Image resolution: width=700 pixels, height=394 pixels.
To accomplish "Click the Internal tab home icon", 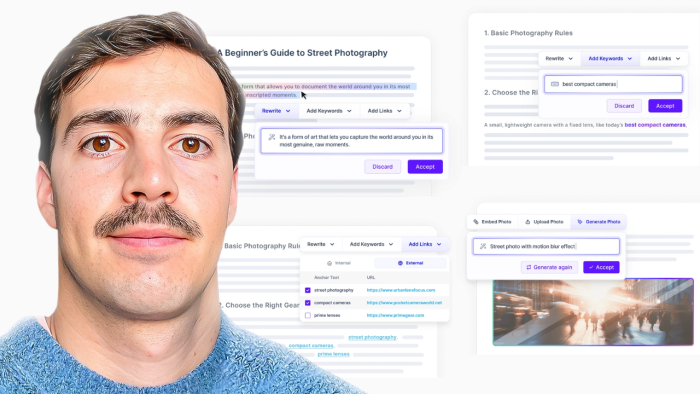I will pyautogui.click(x=329, y=263).
